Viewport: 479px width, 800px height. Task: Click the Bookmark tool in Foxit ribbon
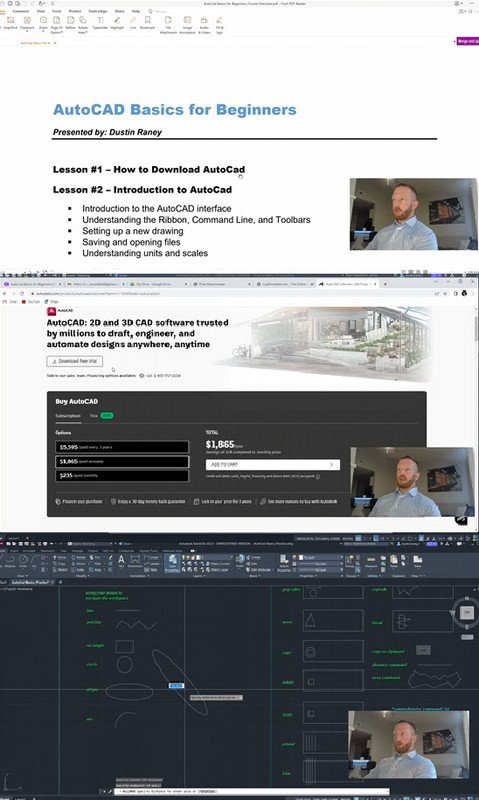[147, 23]
